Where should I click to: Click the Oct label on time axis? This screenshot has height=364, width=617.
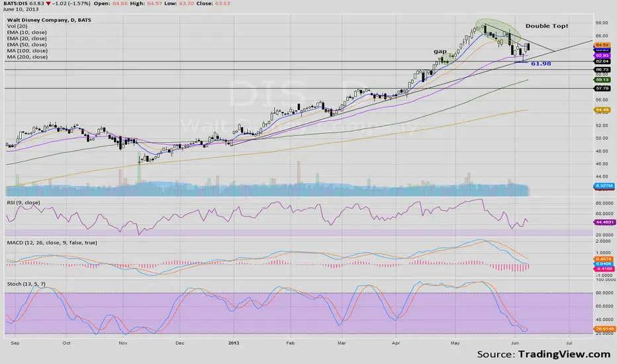pyautogui.click(x=66, y=343)
